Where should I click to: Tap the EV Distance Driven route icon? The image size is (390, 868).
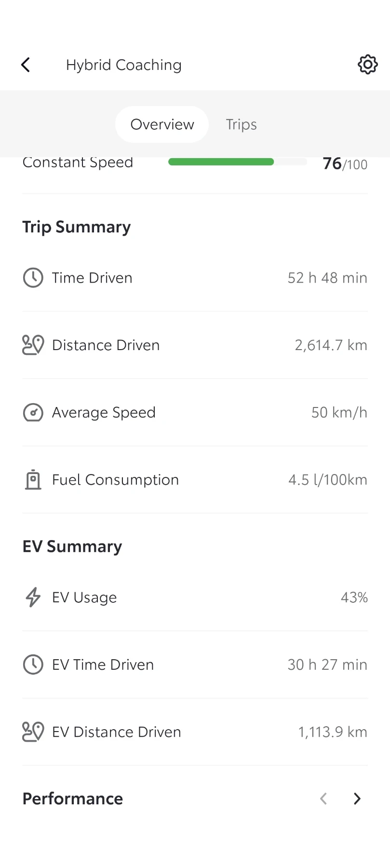[x=33, y=732]
